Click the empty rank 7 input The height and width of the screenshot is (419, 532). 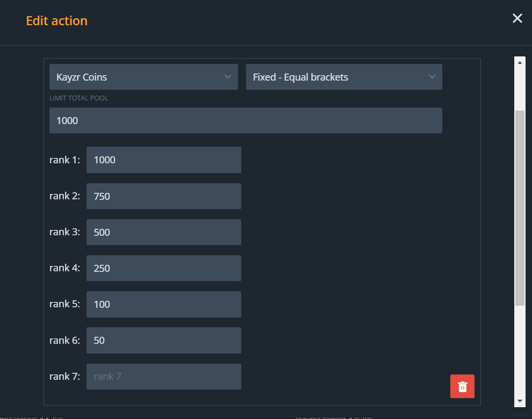tap(163, 377)
